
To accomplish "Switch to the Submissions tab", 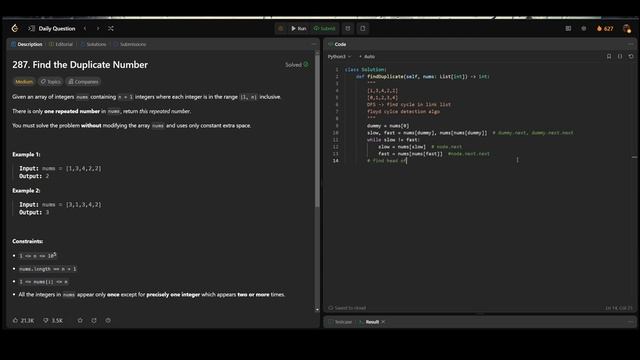I will click(x=130, y=44).
